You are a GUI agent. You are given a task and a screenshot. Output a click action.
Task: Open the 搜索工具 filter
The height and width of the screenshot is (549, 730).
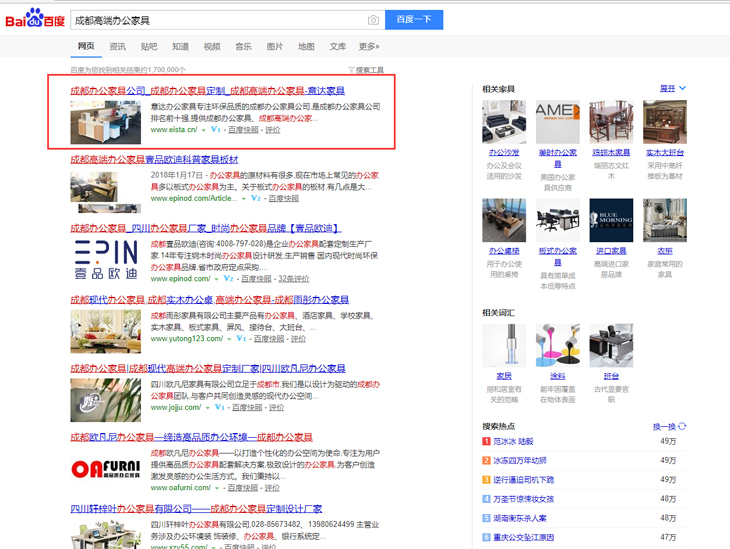pyautogui.click(x=366, y=70)
